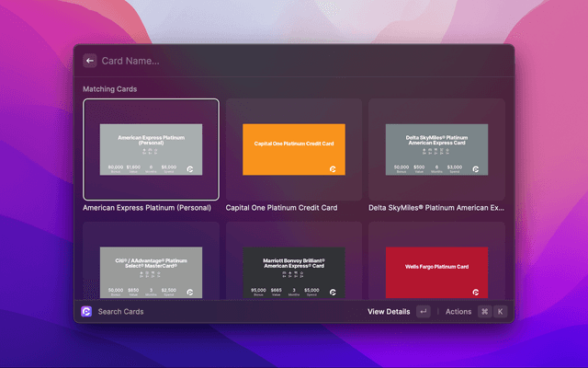Click the Command key icon

tap(484, 312)
